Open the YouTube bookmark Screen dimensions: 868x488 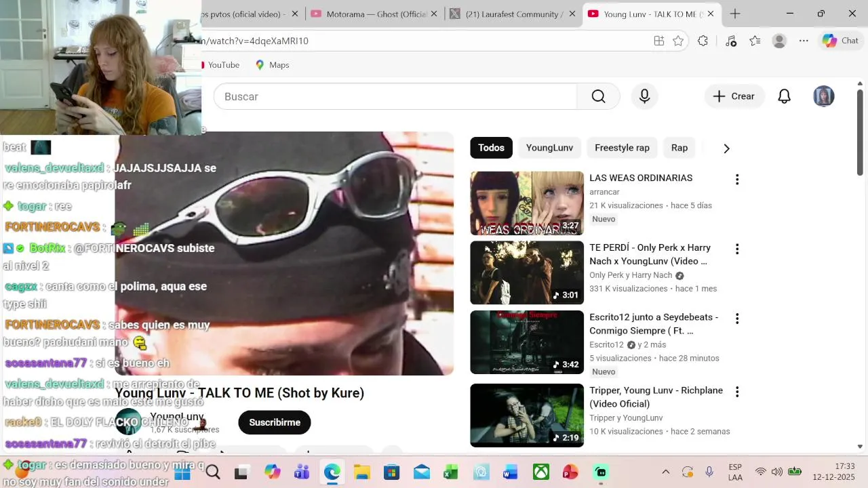pyautogui.click(x=222, y=65)
